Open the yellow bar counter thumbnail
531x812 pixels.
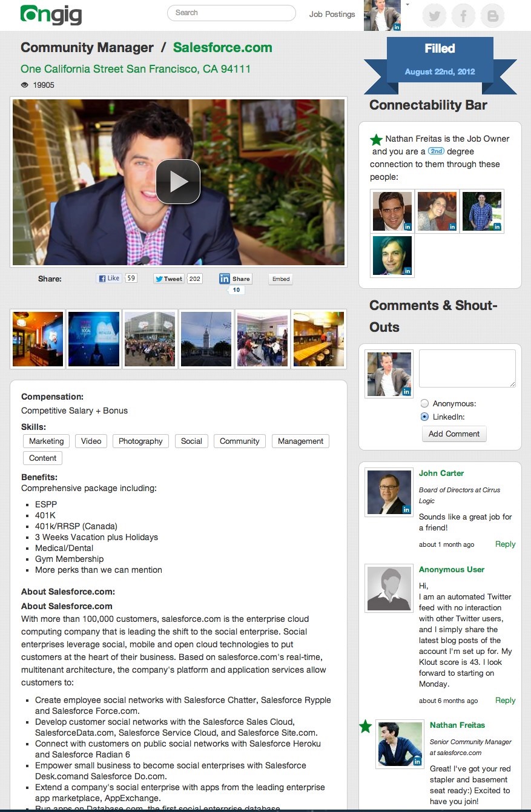click(x=318, y=339)
